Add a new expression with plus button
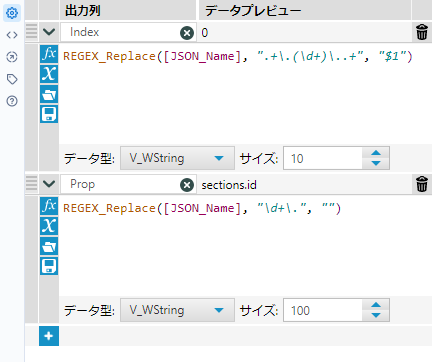 (49, 336)
